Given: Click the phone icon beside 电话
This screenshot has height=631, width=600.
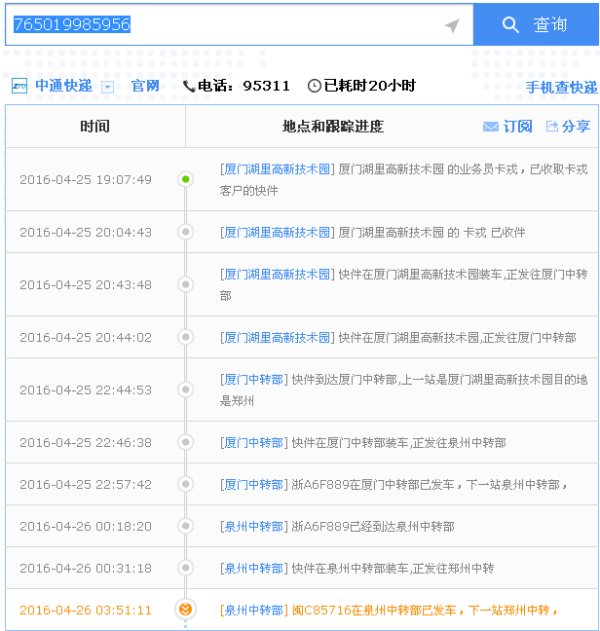Looking at the screenshot, I should [189, 87].
